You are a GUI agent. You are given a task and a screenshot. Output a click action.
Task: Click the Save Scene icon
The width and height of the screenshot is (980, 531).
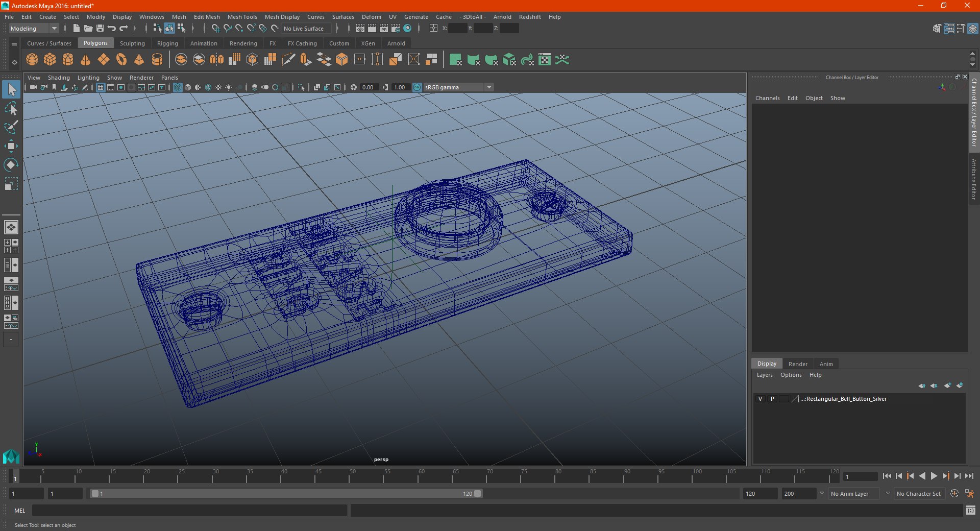tap(100, 29)
